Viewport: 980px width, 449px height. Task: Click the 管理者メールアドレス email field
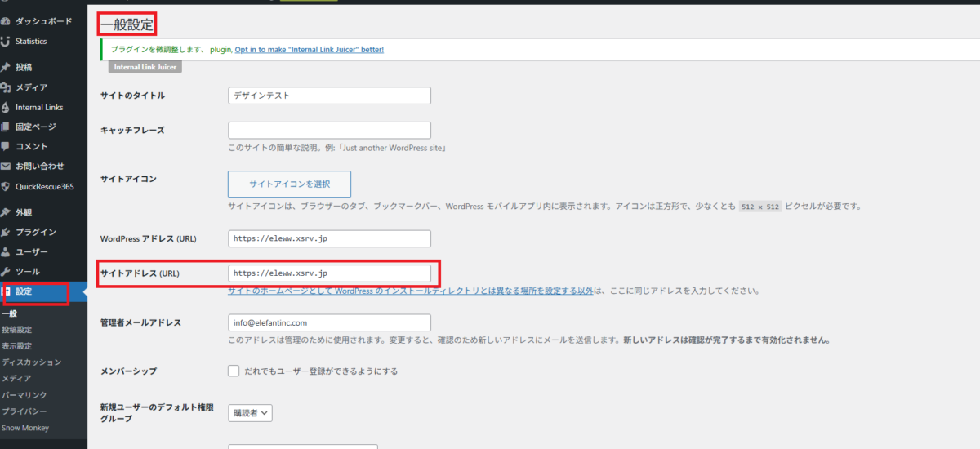coord(329,322)
